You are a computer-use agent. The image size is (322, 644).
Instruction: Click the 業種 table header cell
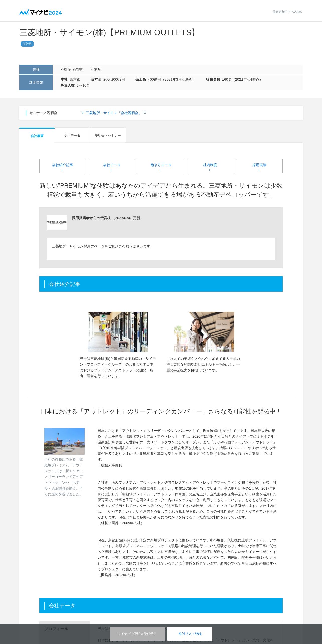tap(36, 69)
